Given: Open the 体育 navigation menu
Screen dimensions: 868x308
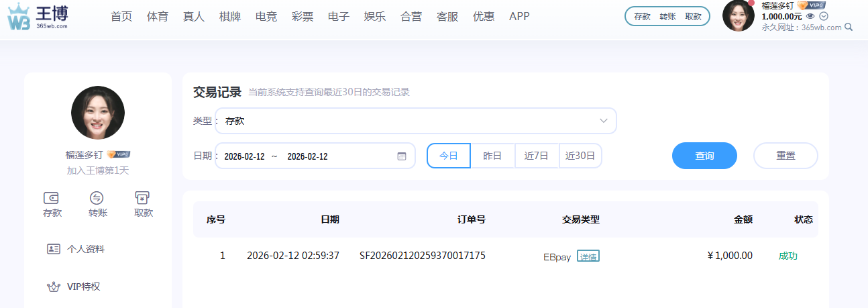Looking at the screenshot, I should [158, 17].
